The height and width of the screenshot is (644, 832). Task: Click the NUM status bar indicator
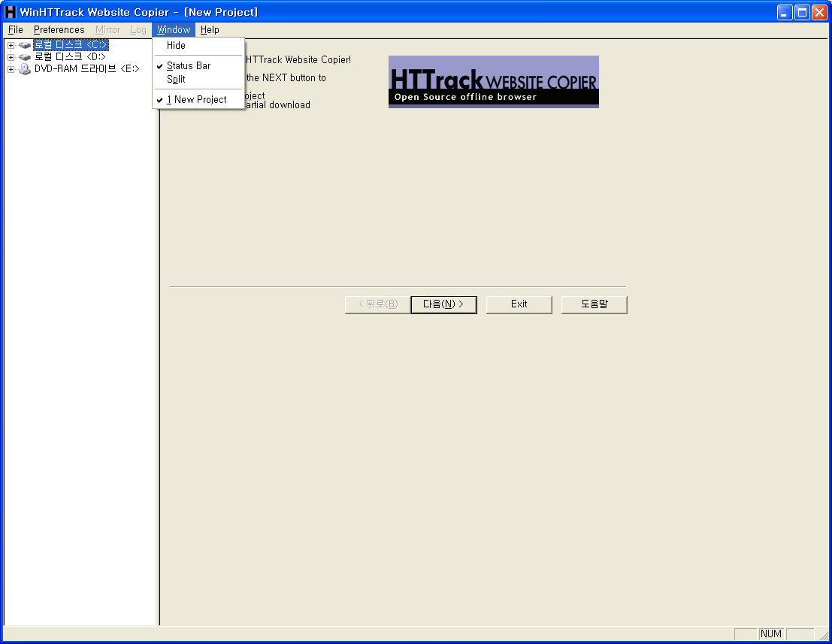pos(770,634)
